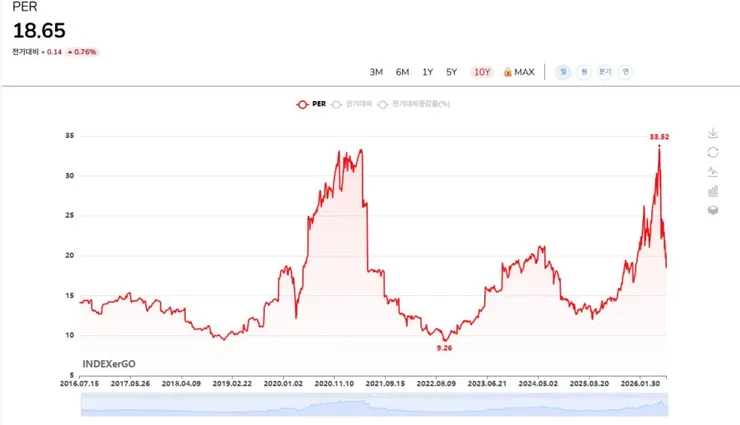740x425 pixels.
Task: Toggle the PER legend series
Action: [x=311, y=104]
